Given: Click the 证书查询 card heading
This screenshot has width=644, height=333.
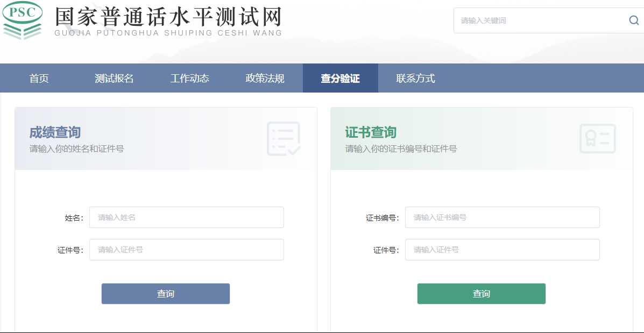Looking at the screenshot, I should coord(371,132).
